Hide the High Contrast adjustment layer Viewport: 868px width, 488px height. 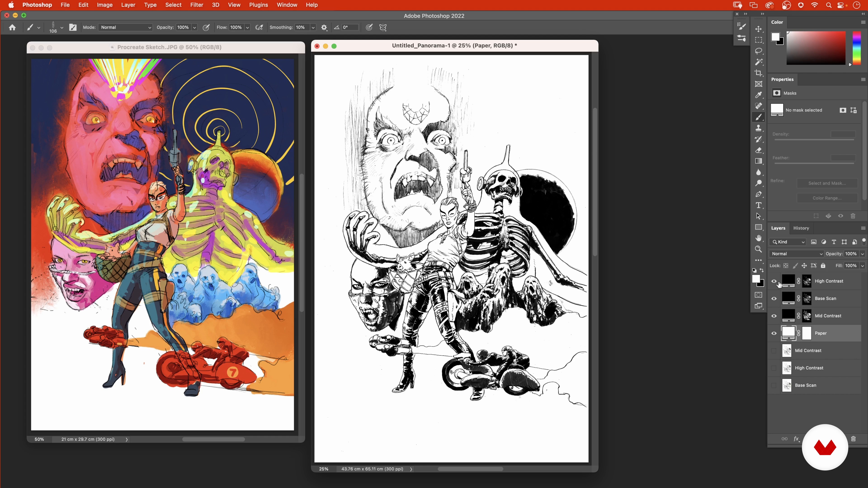pos(774,281)
